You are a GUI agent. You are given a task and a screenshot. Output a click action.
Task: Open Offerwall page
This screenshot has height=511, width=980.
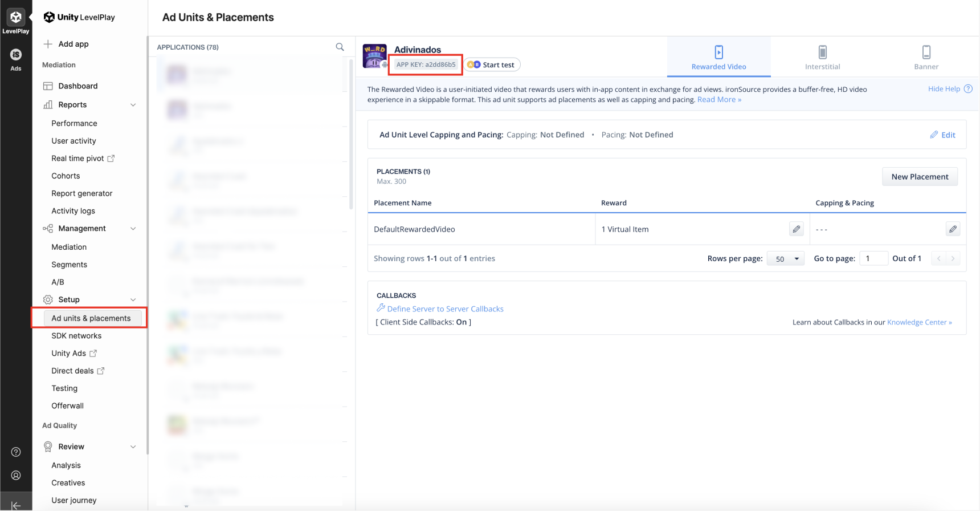[x=67, y=406]
